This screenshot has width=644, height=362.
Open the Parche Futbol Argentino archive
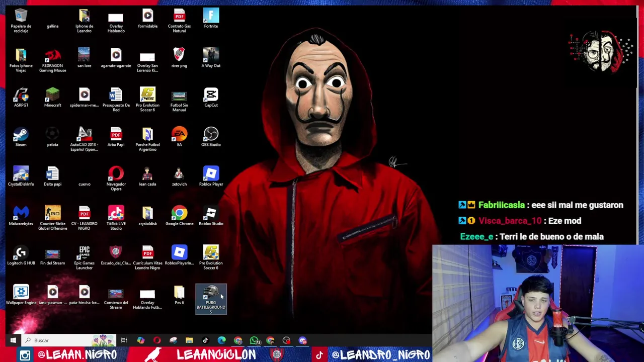tap(147, 140)
